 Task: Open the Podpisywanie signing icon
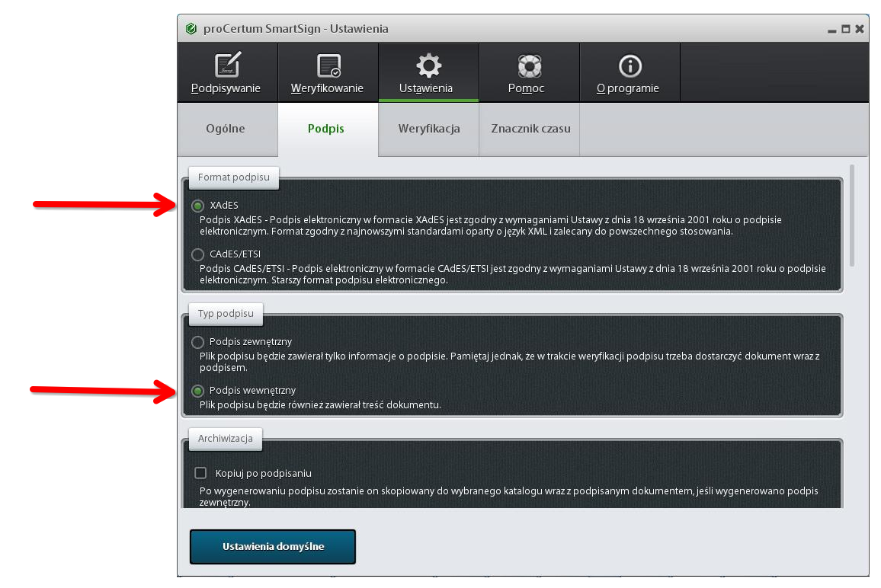coord(226,66)
